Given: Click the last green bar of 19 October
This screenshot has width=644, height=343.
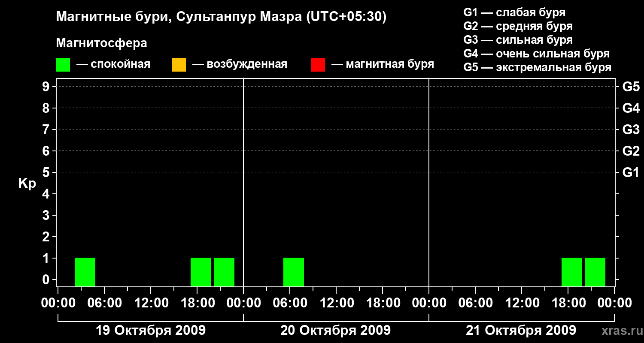Looking at the screenshot, I should pos(224,272).
